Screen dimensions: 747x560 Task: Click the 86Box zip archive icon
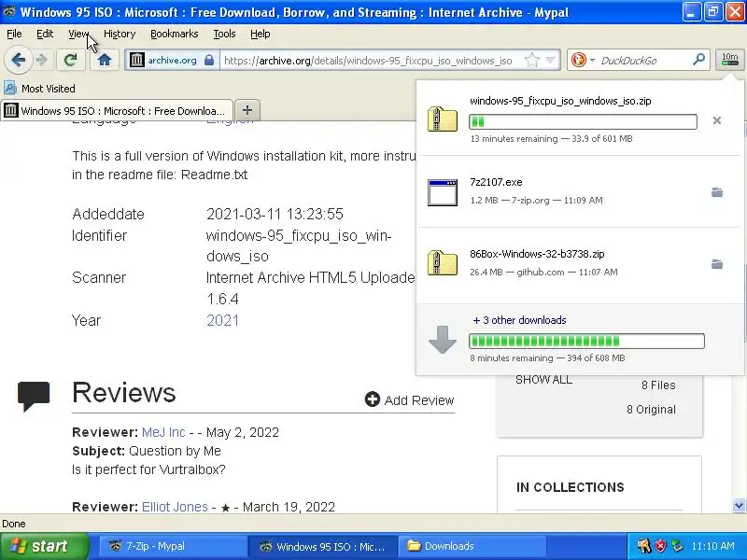pyautogui.click(x=443, y=263)
